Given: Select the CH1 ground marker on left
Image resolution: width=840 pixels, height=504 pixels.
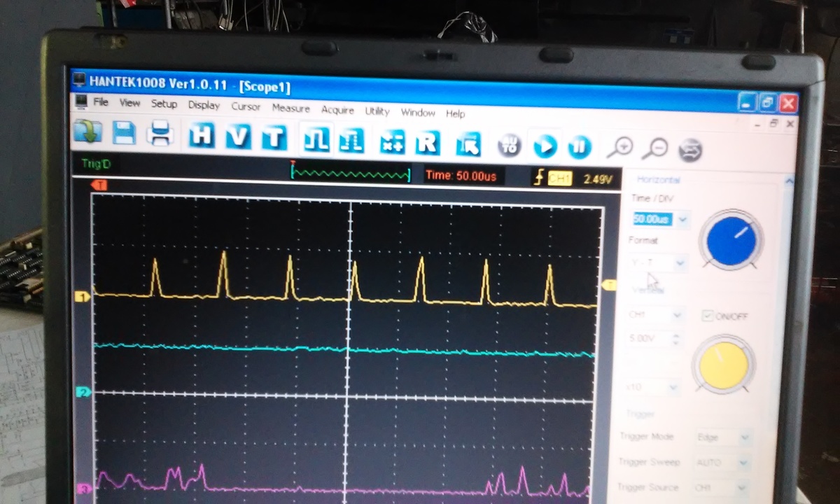Looking at the screenshot, I should (83, 297).
